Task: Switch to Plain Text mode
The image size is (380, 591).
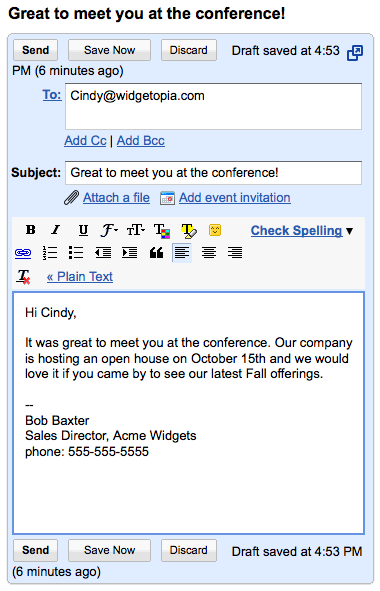Action: pyautogui.click(x=80, y=277)
